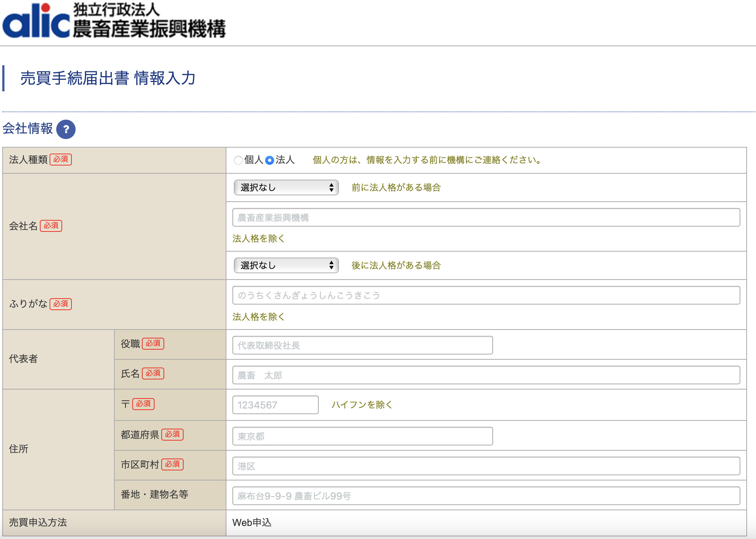Select the 法人 radio button

tap(270, 160)
